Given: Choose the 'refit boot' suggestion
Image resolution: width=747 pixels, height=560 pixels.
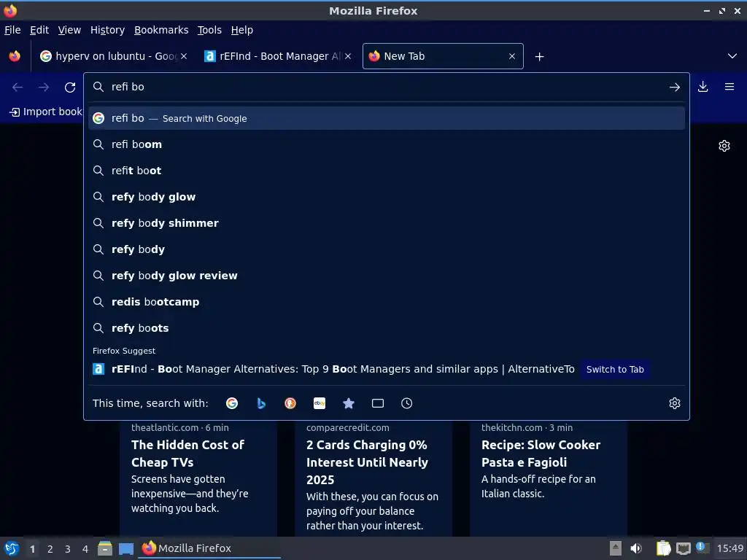Looking at the screenshot, I should click(x=387, y=171).
